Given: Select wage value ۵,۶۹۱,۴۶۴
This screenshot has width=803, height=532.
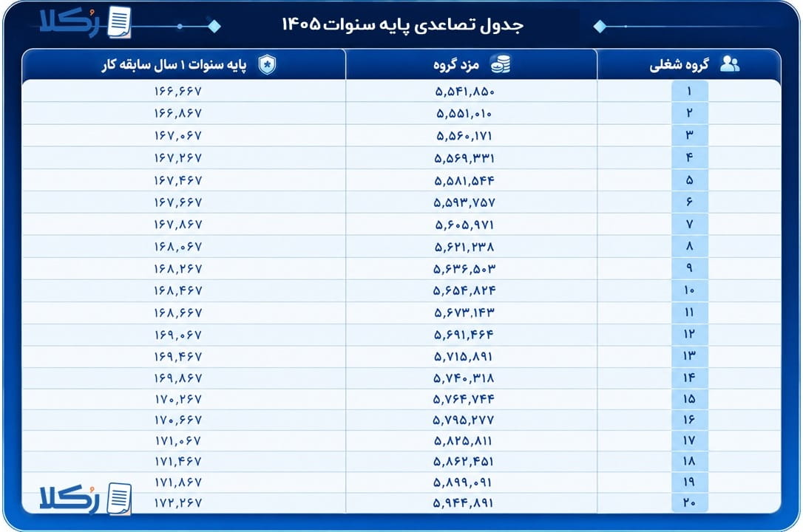Looking at the screenshot, I should coord(464,335).
